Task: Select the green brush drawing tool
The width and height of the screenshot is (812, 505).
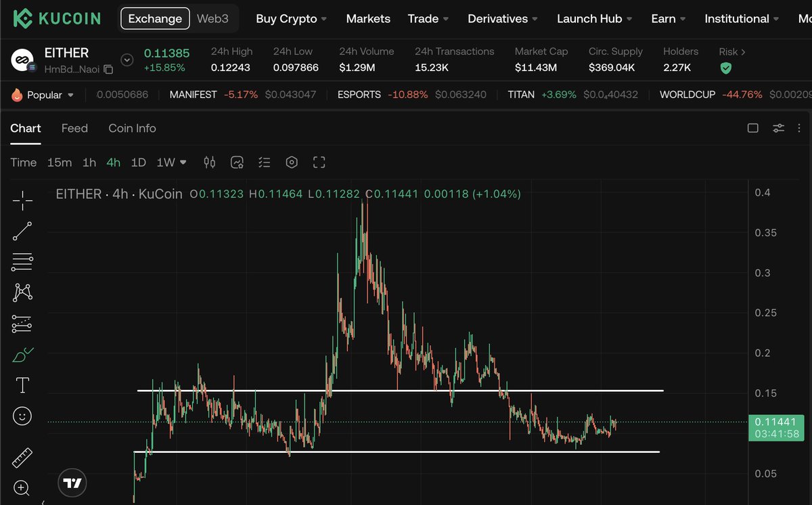Action: 22,354
